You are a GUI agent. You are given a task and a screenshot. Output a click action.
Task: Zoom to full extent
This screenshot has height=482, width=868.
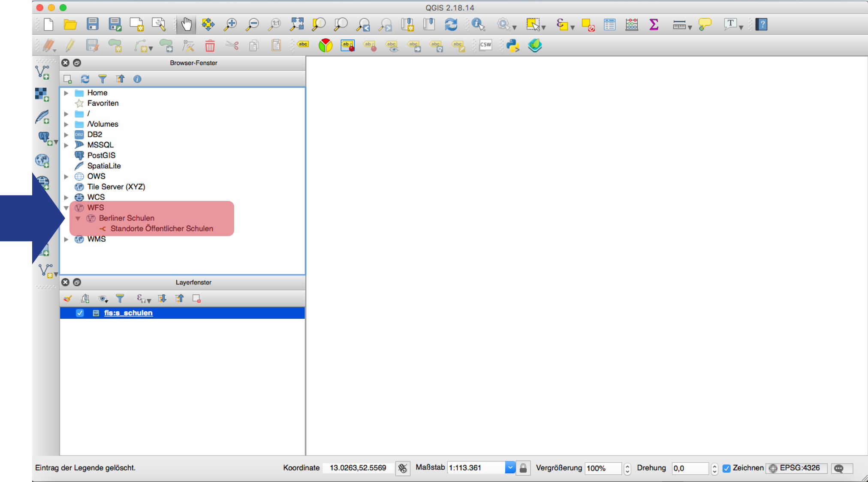pos(297,24)
